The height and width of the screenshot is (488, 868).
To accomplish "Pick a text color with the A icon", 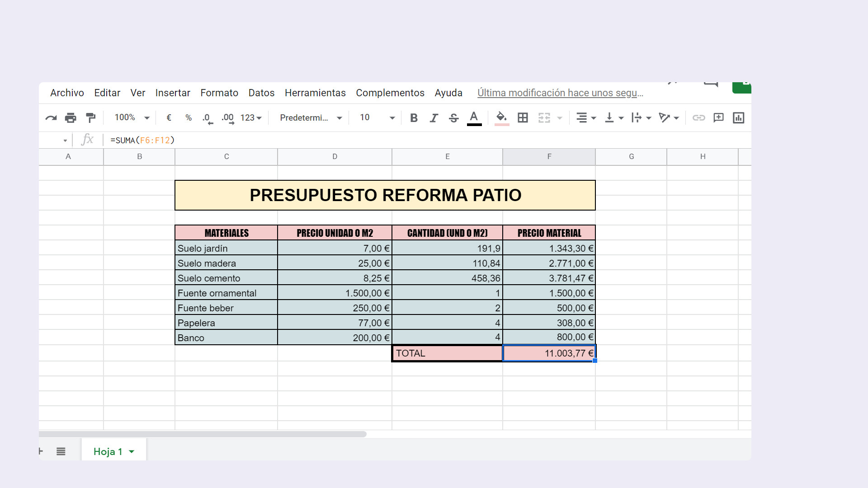I will coord(473,117).
